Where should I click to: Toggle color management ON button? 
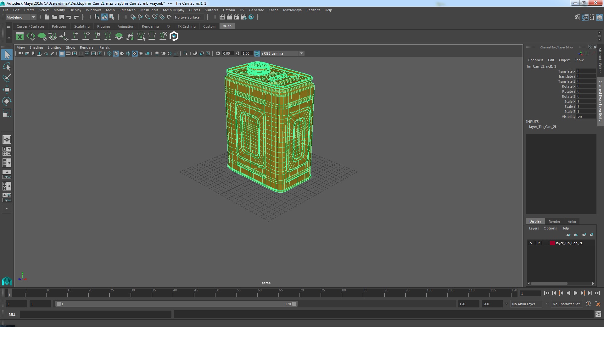click(x=257, y=53)
